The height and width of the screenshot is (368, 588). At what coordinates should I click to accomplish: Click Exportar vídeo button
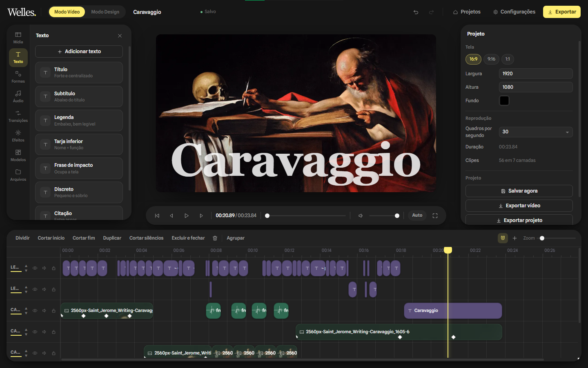(519, 206)
